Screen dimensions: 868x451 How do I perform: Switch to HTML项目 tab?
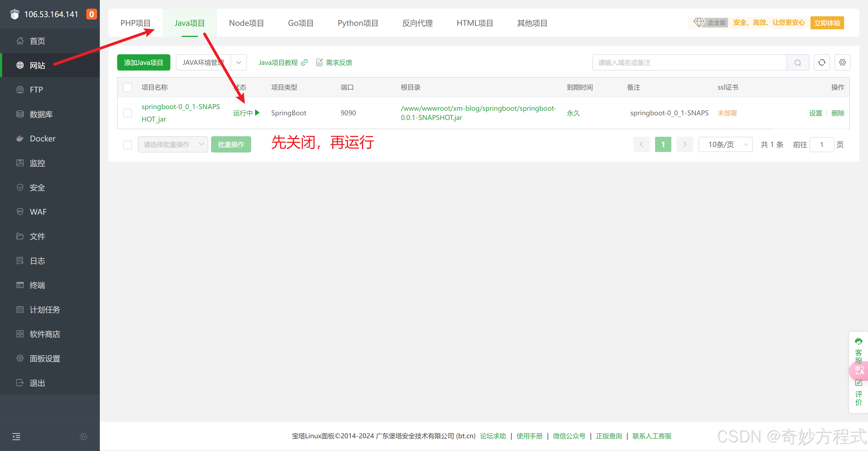tap(475, 23)
